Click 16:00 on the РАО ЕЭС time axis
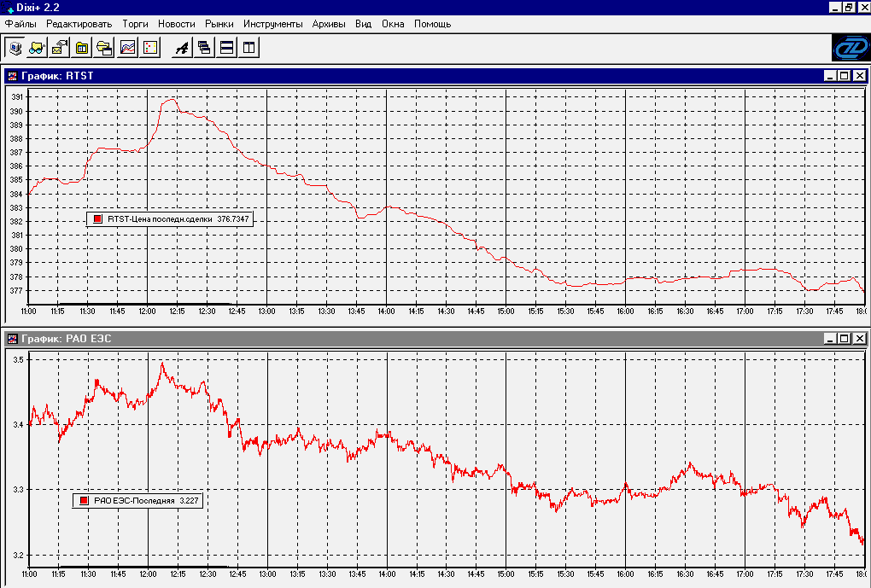The image size is (871, 588). 625,574
